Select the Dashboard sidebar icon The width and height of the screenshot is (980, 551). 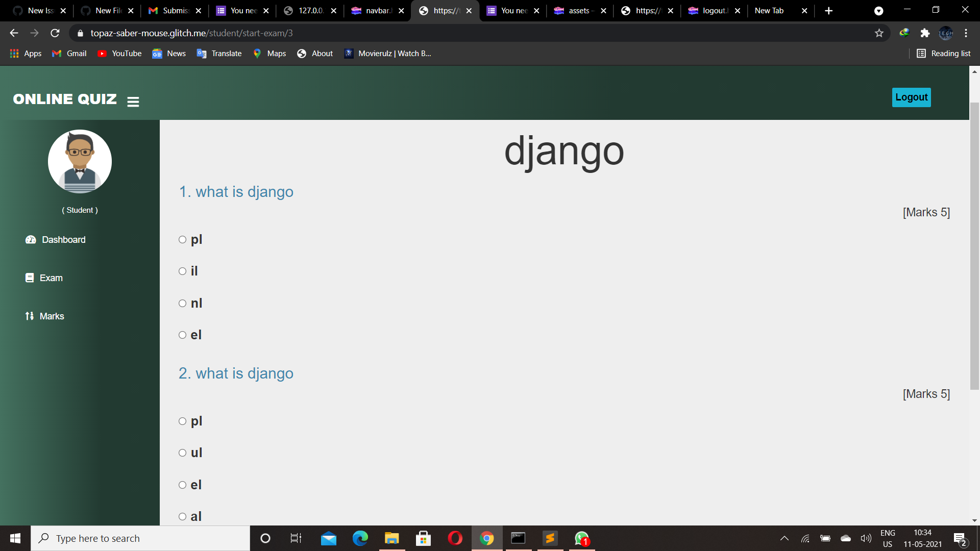(x=31, y=239)
